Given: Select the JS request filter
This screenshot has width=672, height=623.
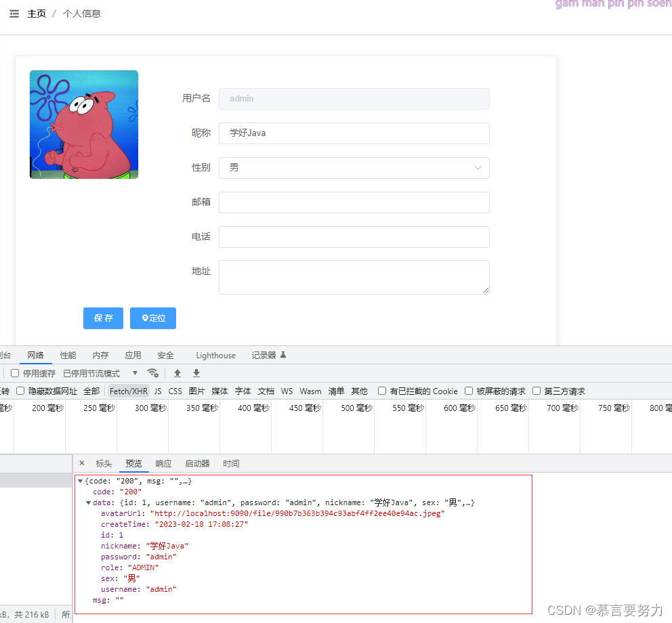Looking at the screenshot, I should click(158, 391).
